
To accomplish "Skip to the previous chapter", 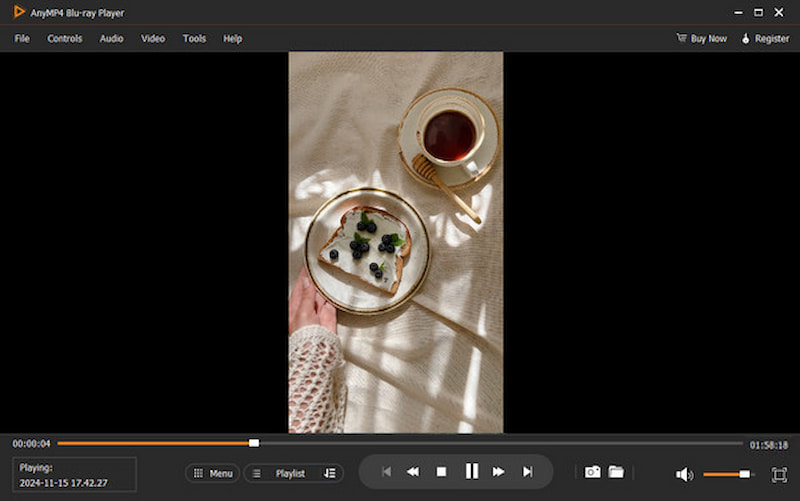I will tap(386, 472).
